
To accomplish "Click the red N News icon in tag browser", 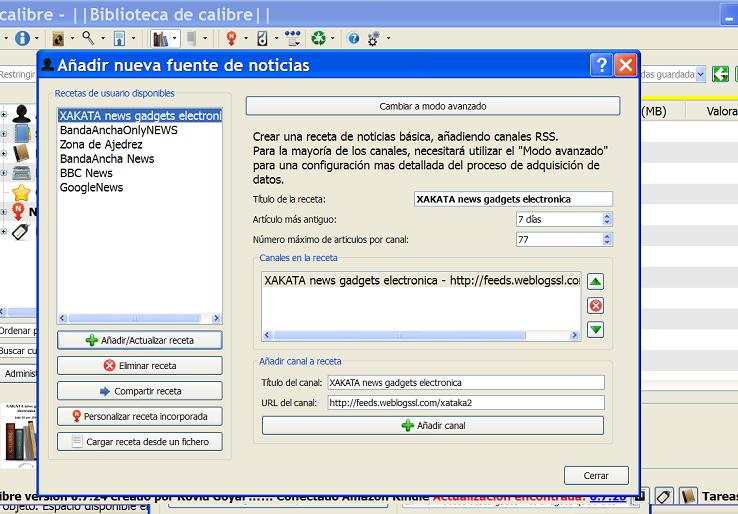I will [x=18, y=212].
